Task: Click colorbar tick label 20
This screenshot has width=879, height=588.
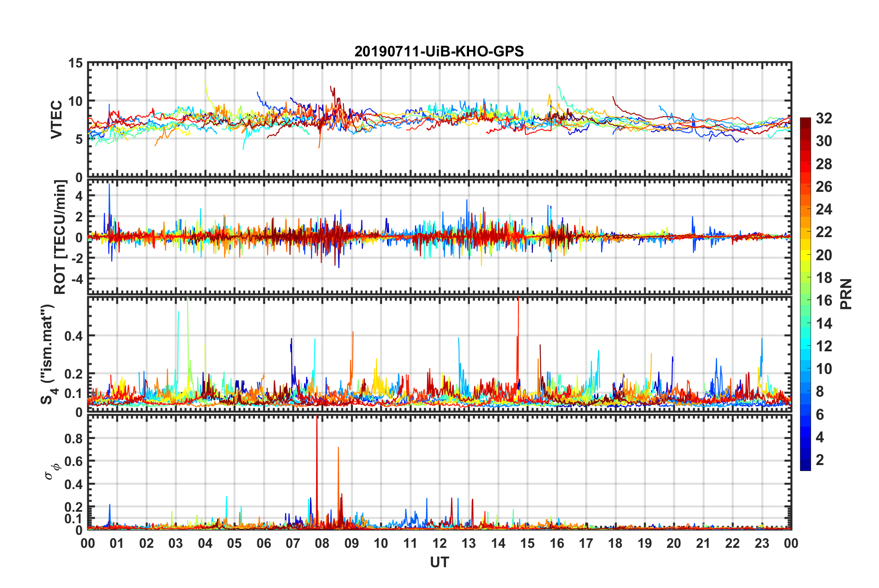Action: pyautogui.click(x=824, y=255)
